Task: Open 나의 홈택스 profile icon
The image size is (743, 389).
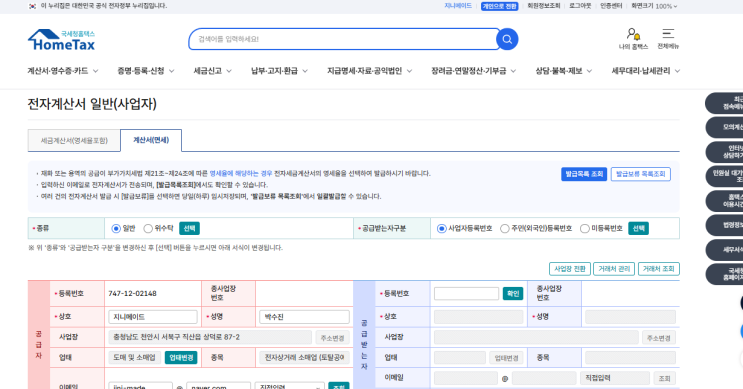Action: [633, 39]
